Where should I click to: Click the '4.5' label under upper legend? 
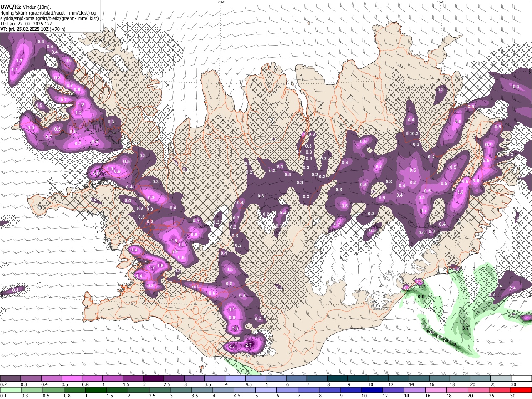[x=248, y=384]
